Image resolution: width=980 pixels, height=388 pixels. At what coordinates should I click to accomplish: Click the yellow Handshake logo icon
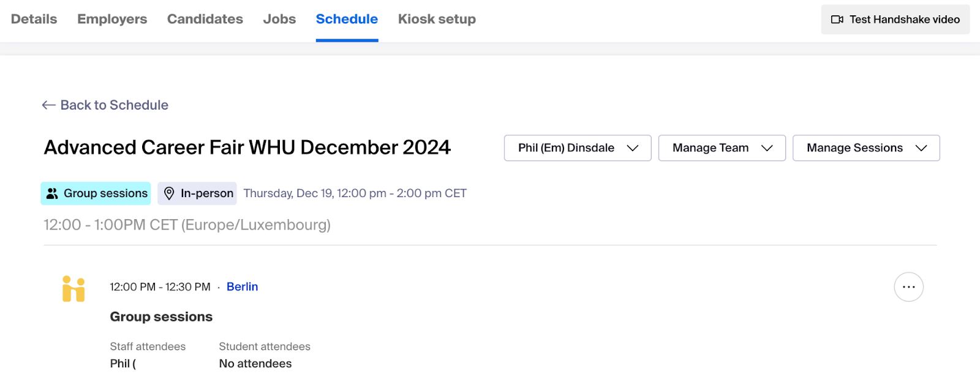[x=73, y=289]
